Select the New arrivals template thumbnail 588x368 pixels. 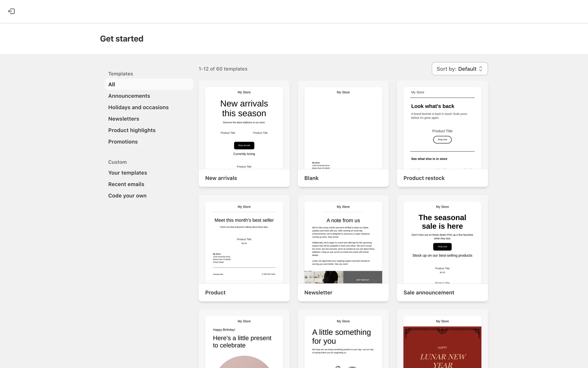tap(244, 129)
